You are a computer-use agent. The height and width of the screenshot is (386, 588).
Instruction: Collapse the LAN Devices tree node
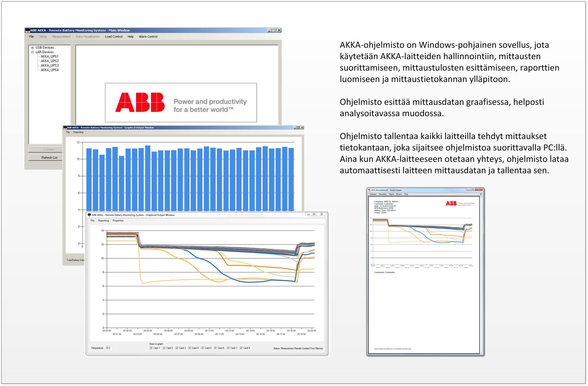pyautogui.click(x=32, y=52)
